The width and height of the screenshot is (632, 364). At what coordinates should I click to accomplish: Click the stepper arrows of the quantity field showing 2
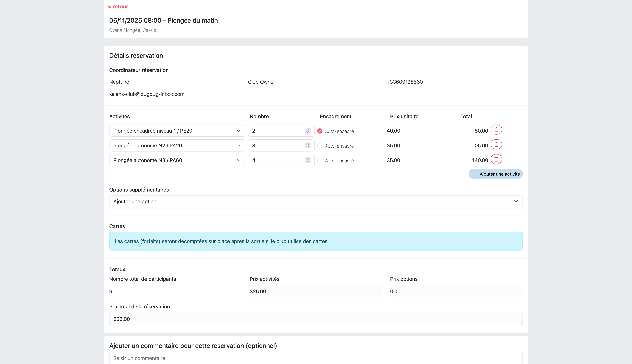pyautogui.click(x=308, y=131)
